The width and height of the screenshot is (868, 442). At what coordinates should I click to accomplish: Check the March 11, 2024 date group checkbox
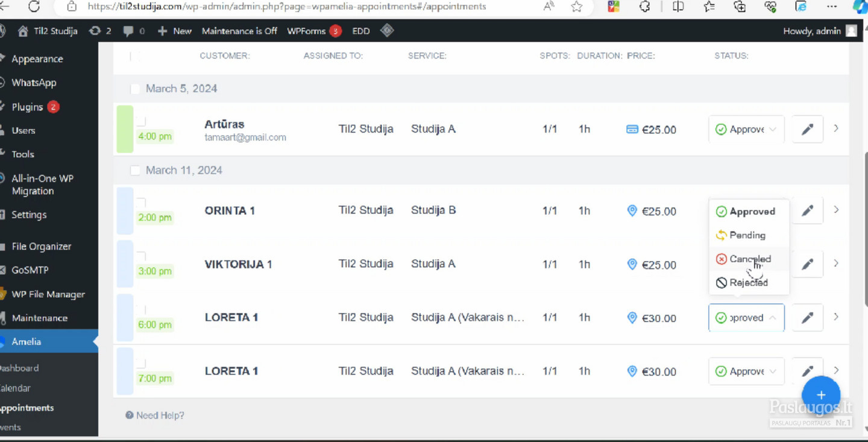point(135,171)
